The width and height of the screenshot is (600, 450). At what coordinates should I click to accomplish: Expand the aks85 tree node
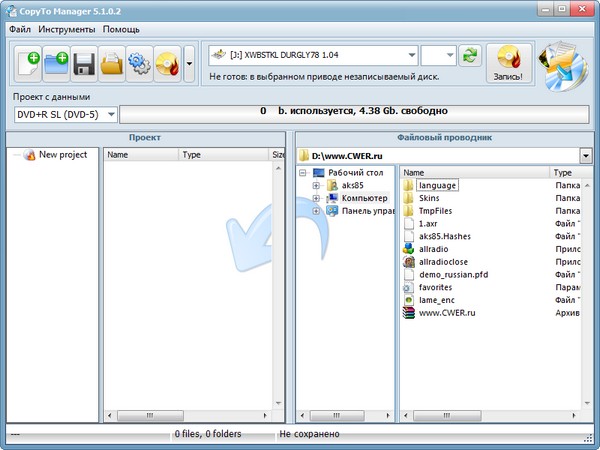(x=317, y=185)
